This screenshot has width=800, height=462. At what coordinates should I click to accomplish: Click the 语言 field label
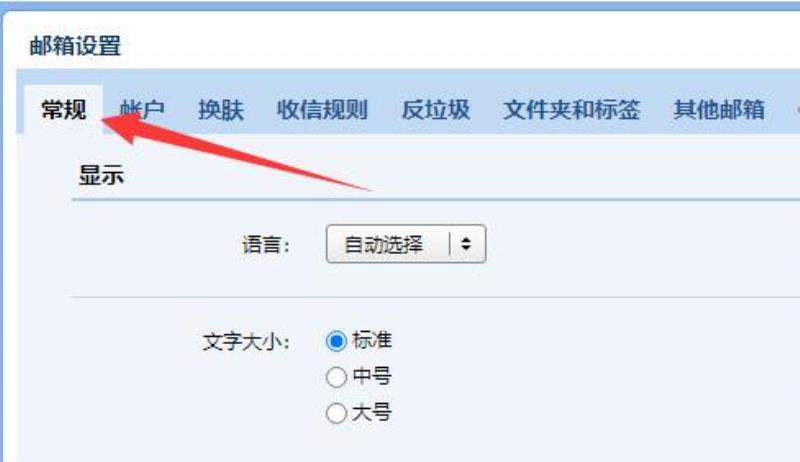coord(266,245)
